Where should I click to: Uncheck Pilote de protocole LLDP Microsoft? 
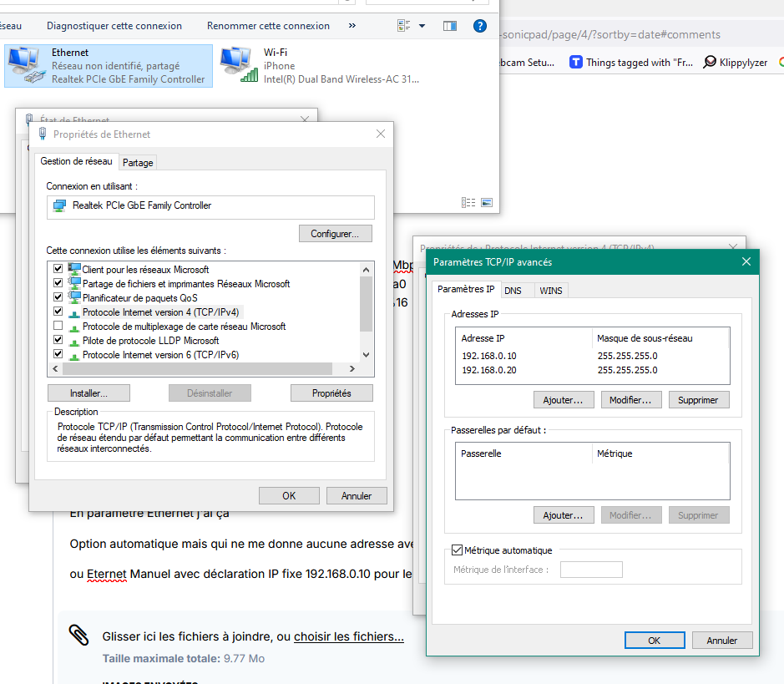pyautogui.click(x=58, y=340)
